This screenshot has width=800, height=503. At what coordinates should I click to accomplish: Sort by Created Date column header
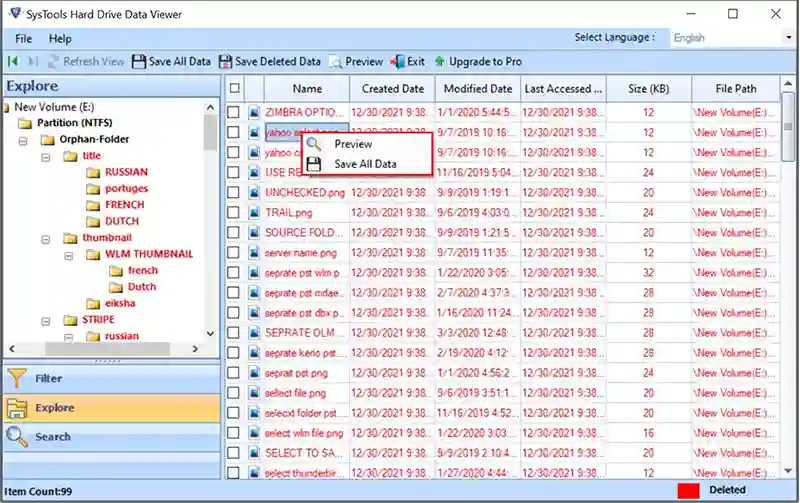point(392,88)
